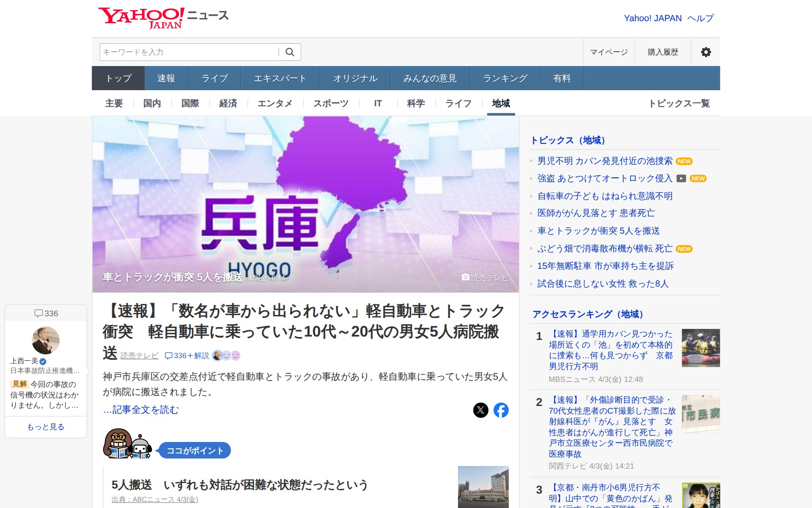Screen dimensions: 812x508
Task: Click the mascot characters reading newspapers
Action: (x=127, y=444)
